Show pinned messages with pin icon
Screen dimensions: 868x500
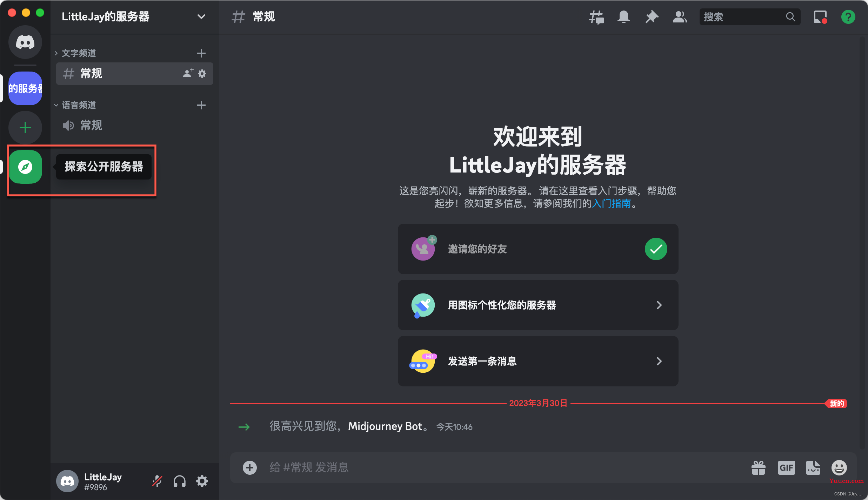(x=652, y=17)
